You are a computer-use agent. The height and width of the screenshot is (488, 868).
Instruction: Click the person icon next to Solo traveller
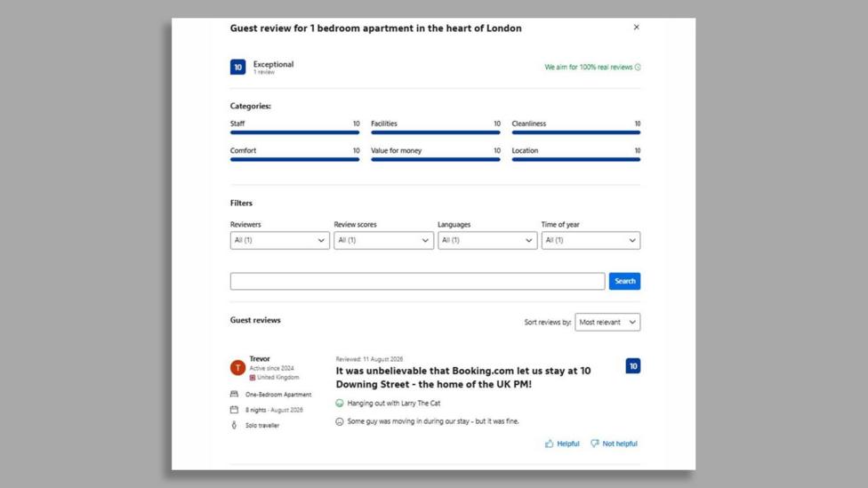pyautogui.click(x=234, y=425)
